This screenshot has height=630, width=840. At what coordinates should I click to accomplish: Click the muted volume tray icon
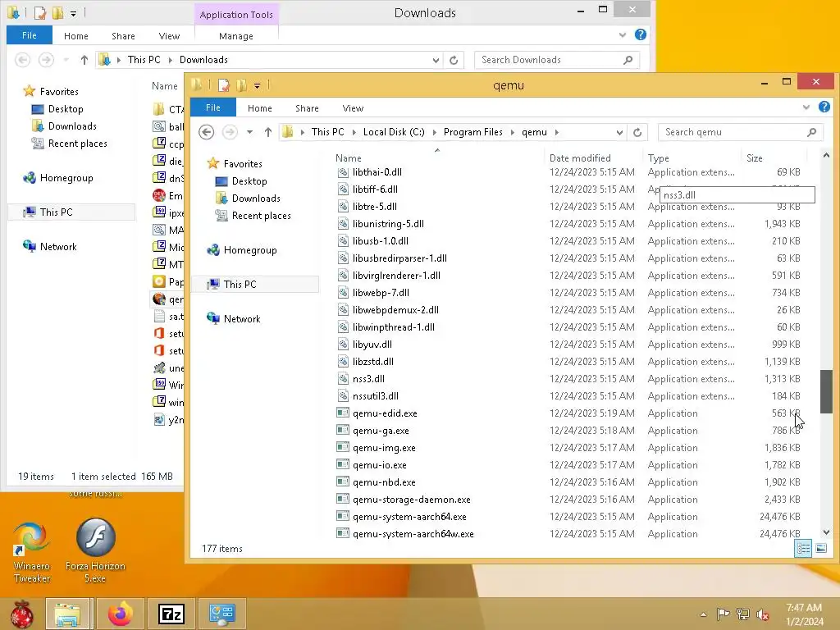762,614
